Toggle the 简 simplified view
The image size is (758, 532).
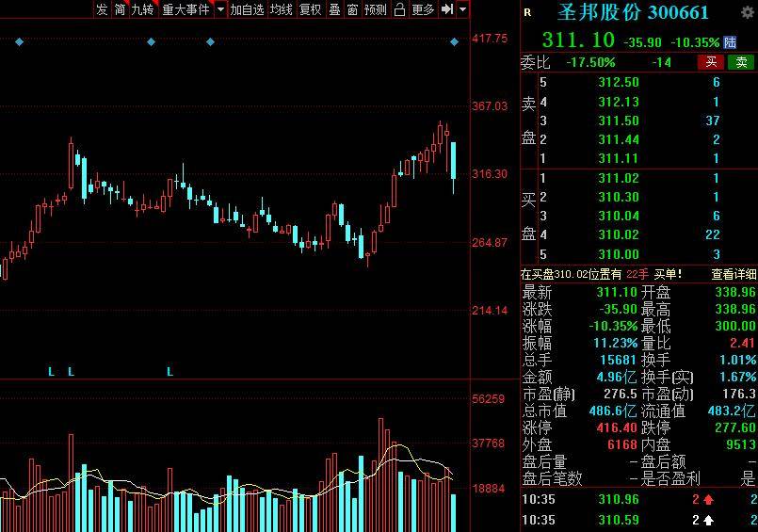[x=120, y=9]
